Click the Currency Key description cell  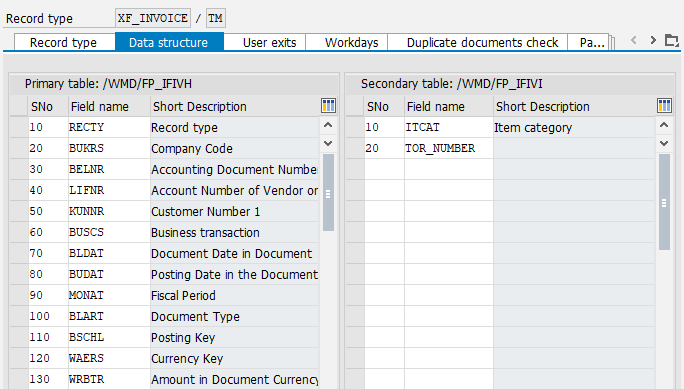235,358
